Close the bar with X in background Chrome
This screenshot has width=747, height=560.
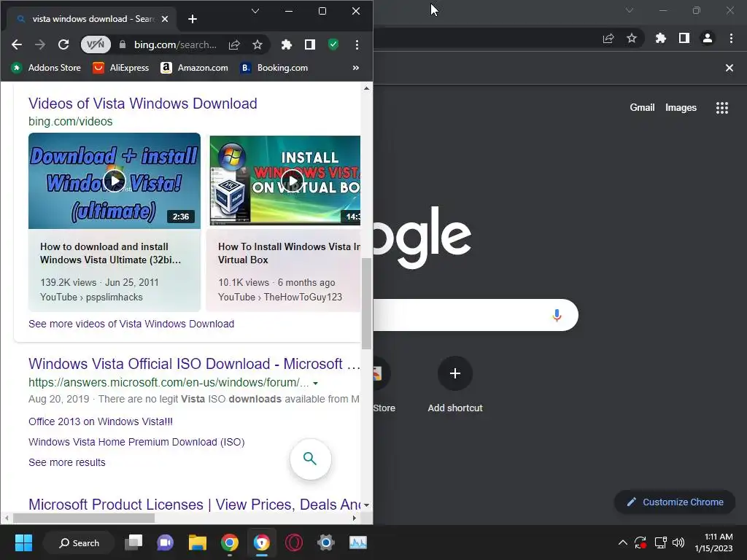(729, 68)
